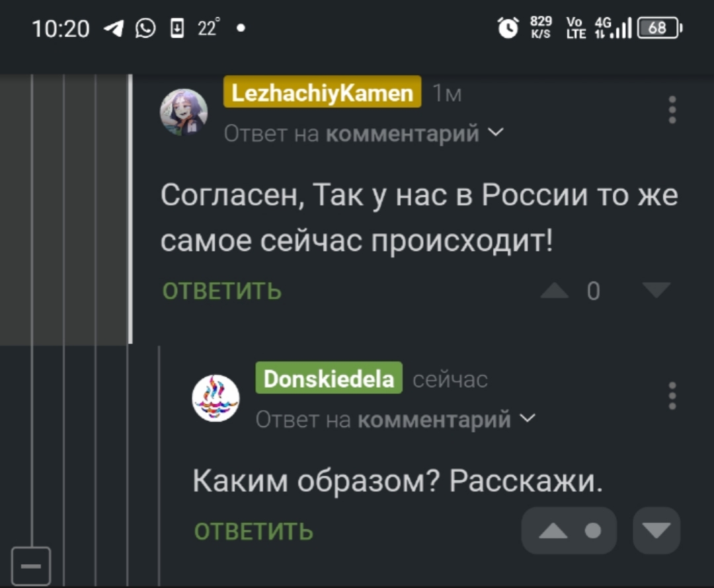Downvote LezhachiyKamen's comment

coord(656,289)
